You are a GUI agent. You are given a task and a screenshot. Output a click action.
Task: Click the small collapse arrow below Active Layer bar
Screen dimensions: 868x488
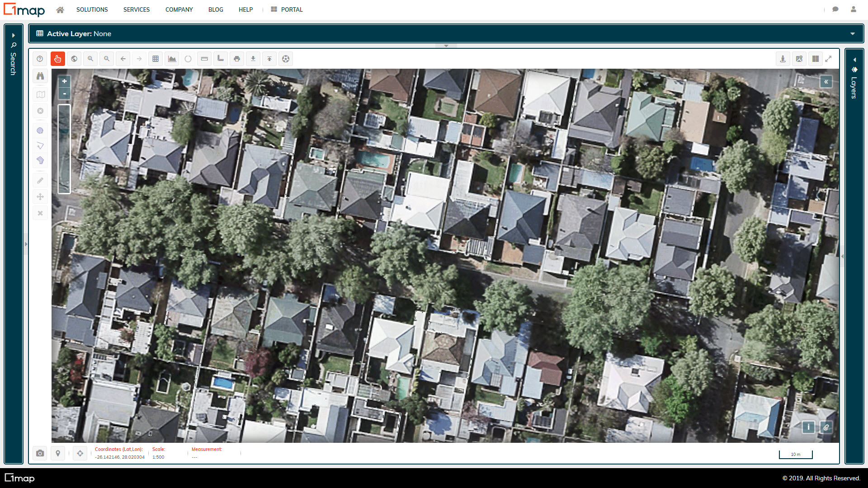[x=446, y=46]
